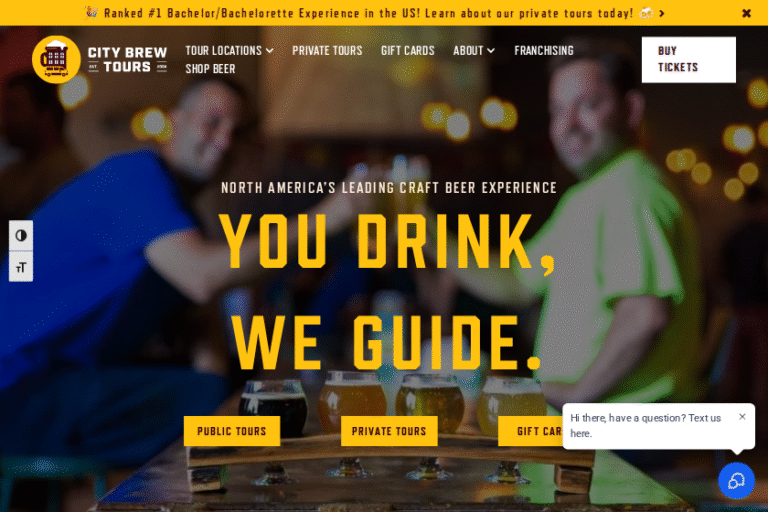Select the yellow Public Tours button
This screenshot has width=768, height=512.
pos(232,431)
